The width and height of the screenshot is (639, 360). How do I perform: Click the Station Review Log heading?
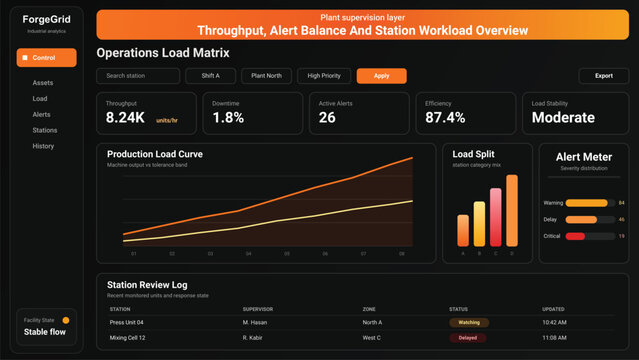tap(147, 285)
